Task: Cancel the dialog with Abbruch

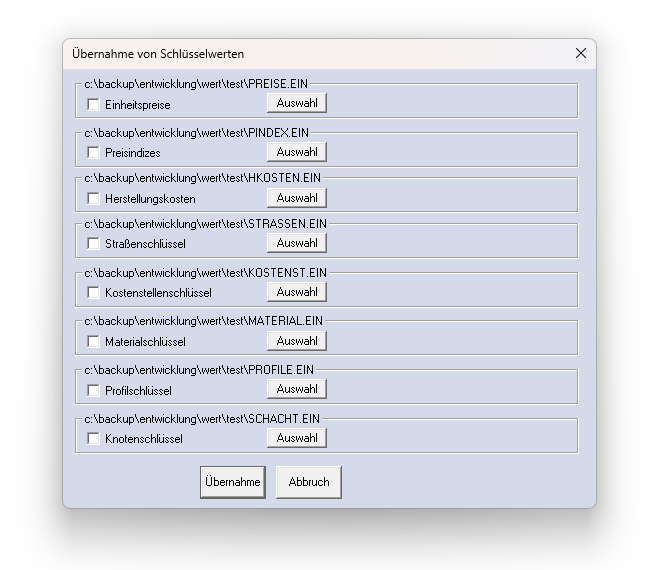Action: [x=309, y=482]
